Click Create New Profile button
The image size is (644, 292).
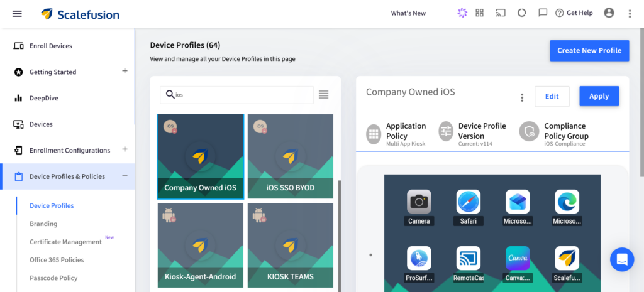click(x=589, y=51)
